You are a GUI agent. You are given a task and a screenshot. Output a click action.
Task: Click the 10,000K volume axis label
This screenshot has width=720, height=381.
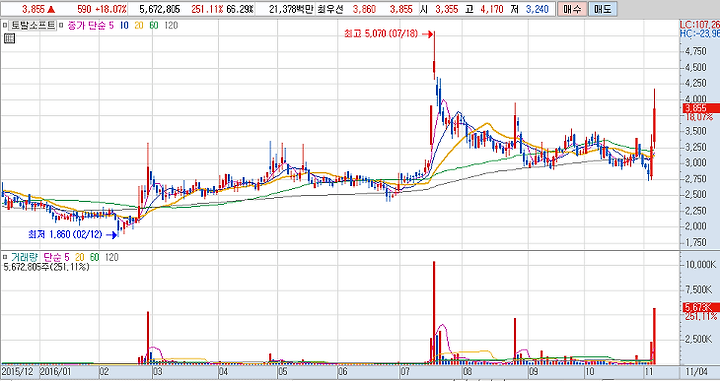(x=701, y=265)
